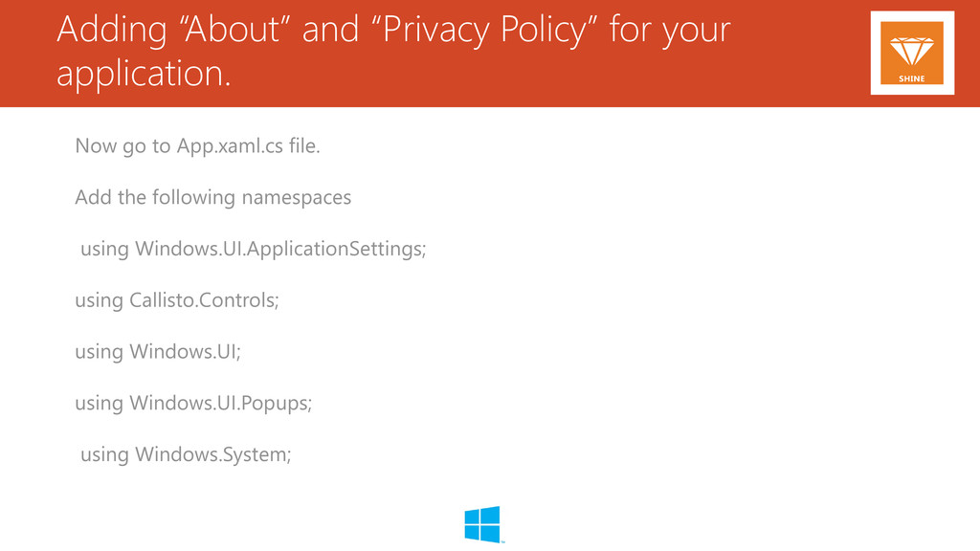
Task: Select the using Windows.UI.Popups; line
Action: coord(193,403)
